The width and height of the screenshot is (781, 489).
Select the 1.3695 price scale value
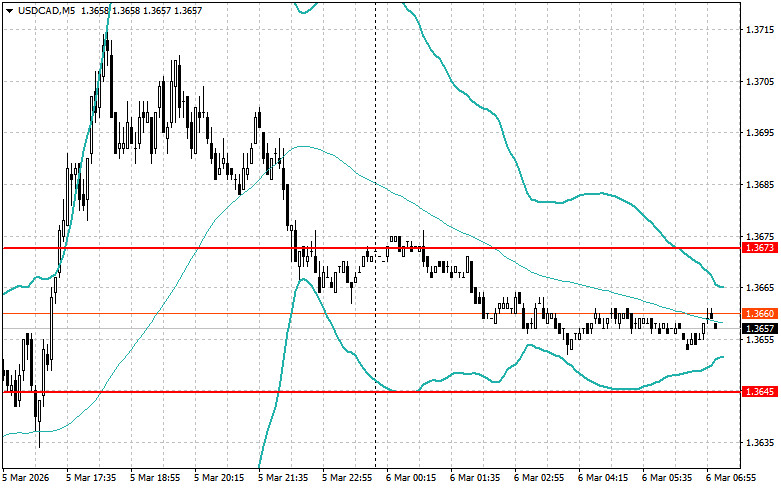pyautogui.click(x=760, y=133)
